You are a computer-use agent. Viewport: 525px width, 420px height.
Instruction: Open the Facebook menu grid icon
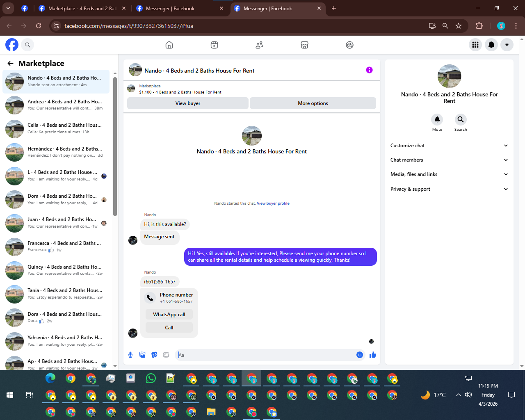[x=475, y=45]
